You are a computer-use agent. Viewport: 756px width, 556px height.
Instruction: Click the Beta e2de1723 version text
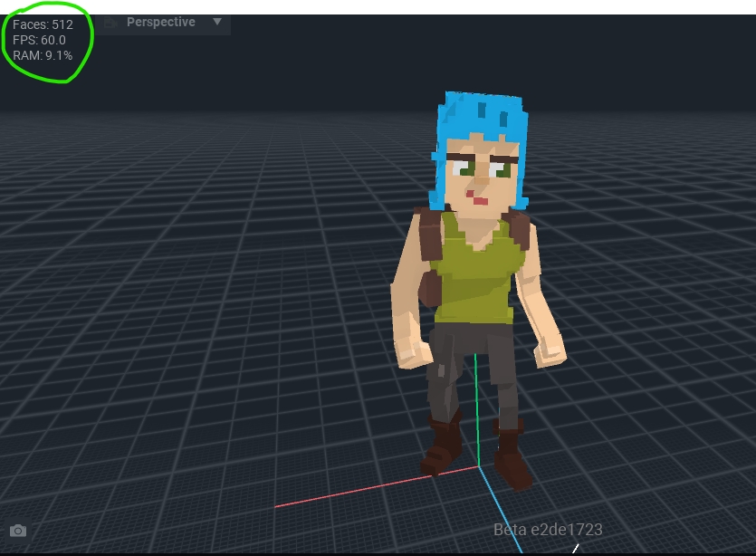pos(548,530)
